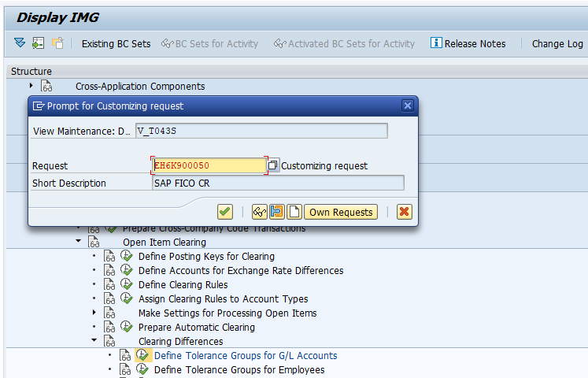Click the Own Requests button
The image size is (588, 378).
341,213
